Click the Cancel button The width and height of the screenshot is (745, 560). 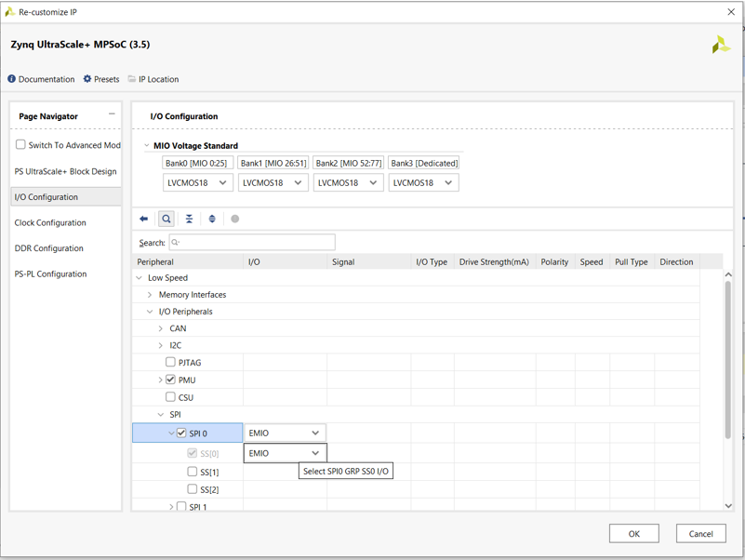700,533
